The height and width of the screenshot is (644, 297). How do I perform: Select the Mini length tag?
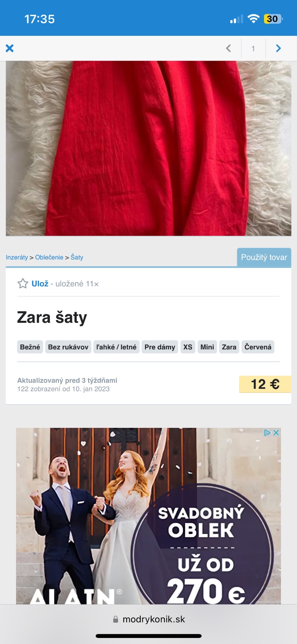click(x=207, y=347)
